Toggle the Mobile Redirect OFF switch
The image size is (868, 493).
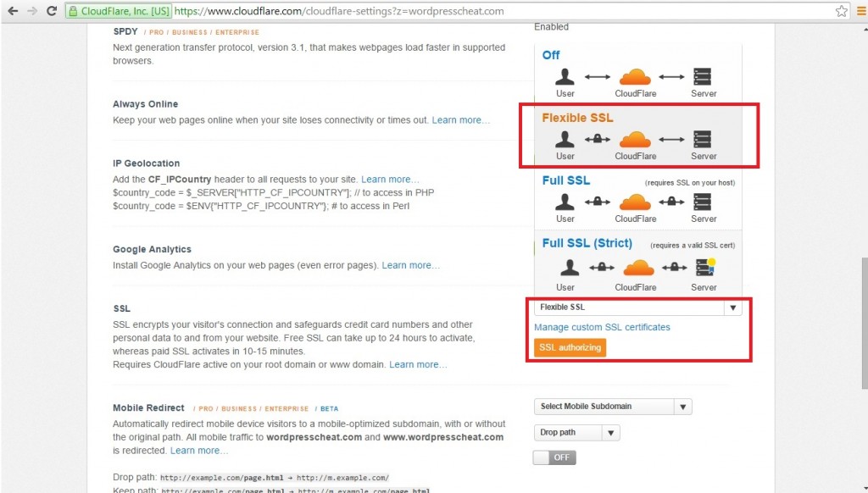554,457
